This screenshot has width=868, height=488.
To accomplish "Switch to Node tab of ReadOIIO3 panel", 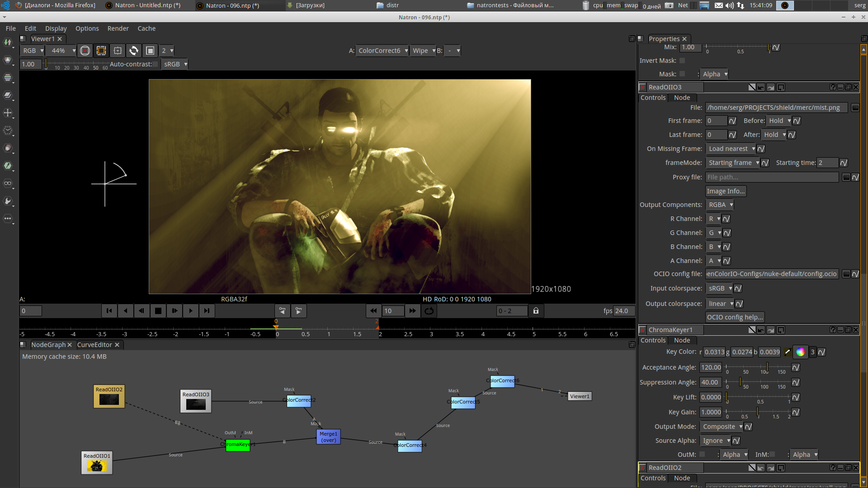I will click(x=682, y=98).
